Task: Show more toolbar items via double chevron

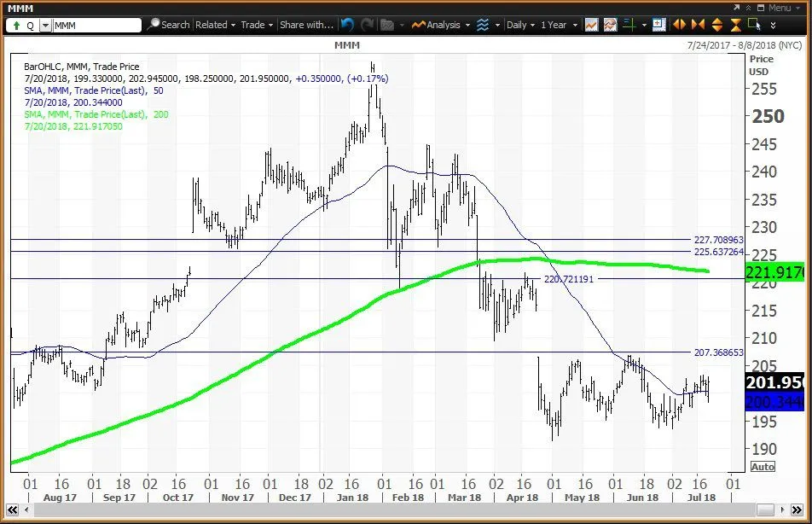Action: pos(773,25)
